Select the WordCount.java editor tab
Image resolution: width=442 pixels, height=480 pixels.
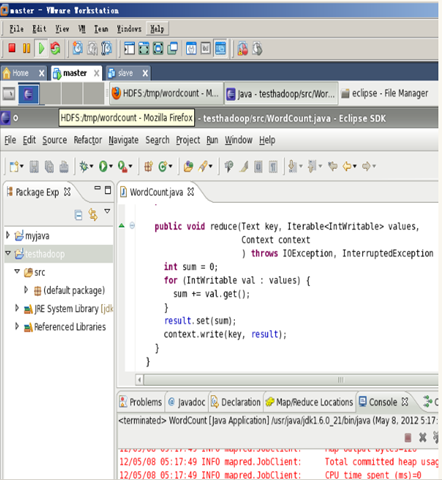click(156, 192)
